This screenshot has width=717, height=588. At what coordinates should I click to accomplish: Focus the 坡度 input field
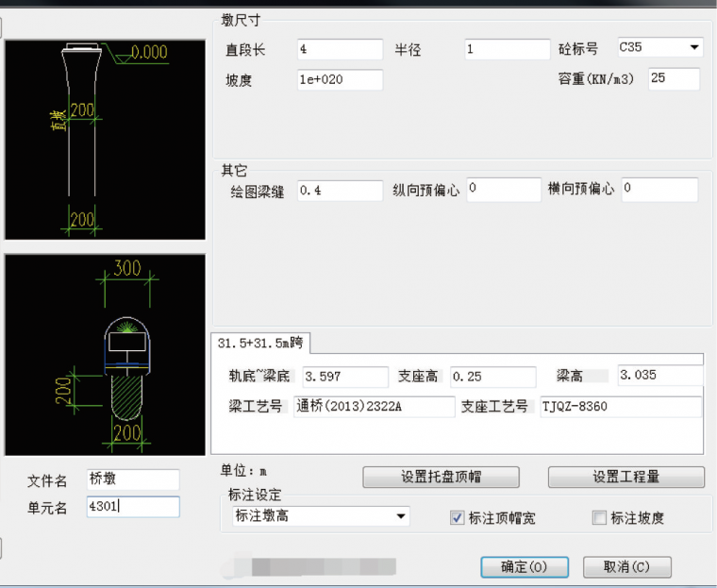340,80
